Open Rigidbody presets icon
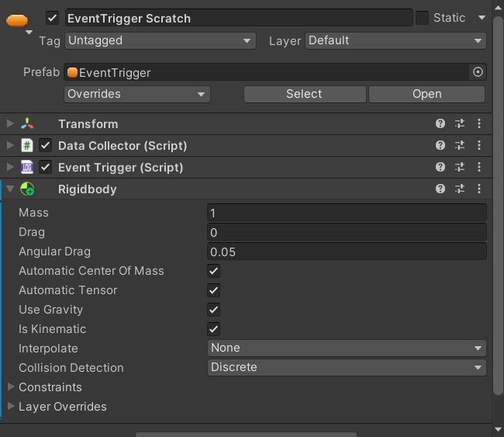 click(460, 189)
